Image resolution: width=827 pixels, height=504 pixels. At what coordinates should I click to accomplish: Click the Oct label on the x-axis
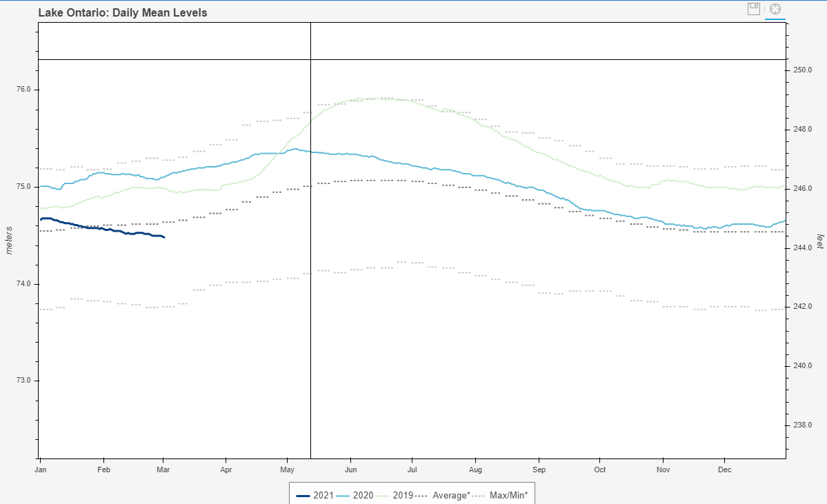pos(600,470)
